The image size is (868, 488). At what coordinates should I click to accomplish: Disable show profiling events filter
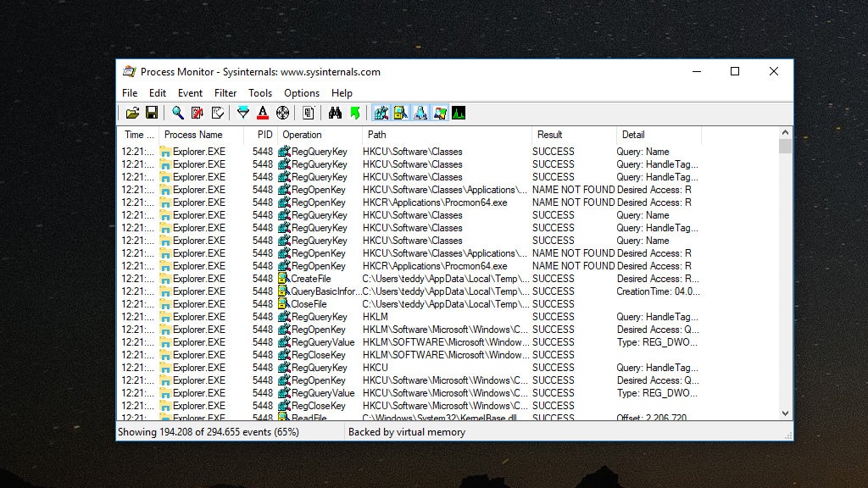click(460, 112)
